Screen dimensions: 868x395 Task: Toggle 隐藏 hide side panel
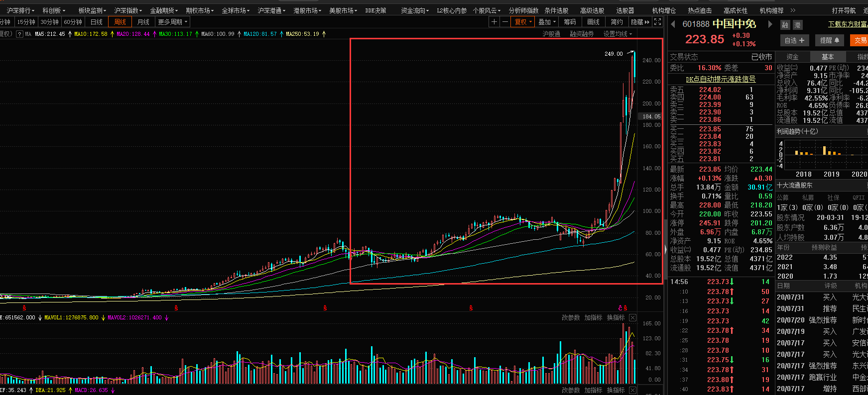click(x=640, y=22)
